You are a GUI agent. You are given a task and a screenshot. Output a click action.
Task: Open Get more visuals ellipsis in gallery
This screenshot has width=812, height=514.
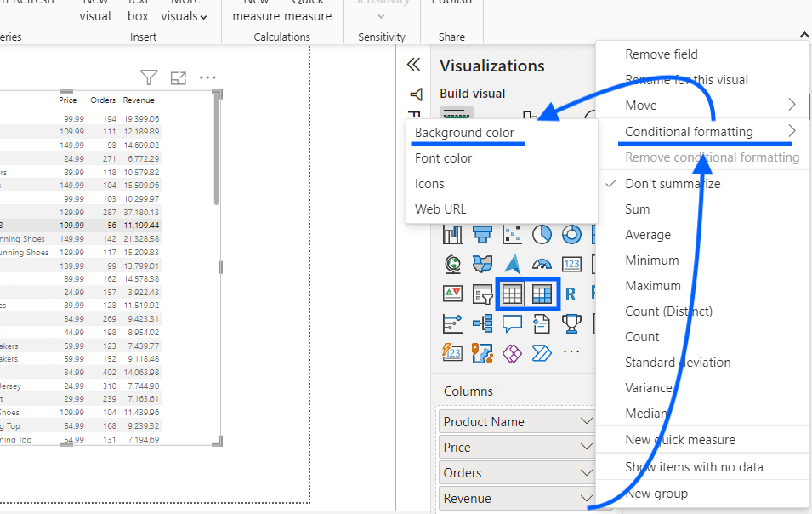pyautogui.click(x=571, y=351)
